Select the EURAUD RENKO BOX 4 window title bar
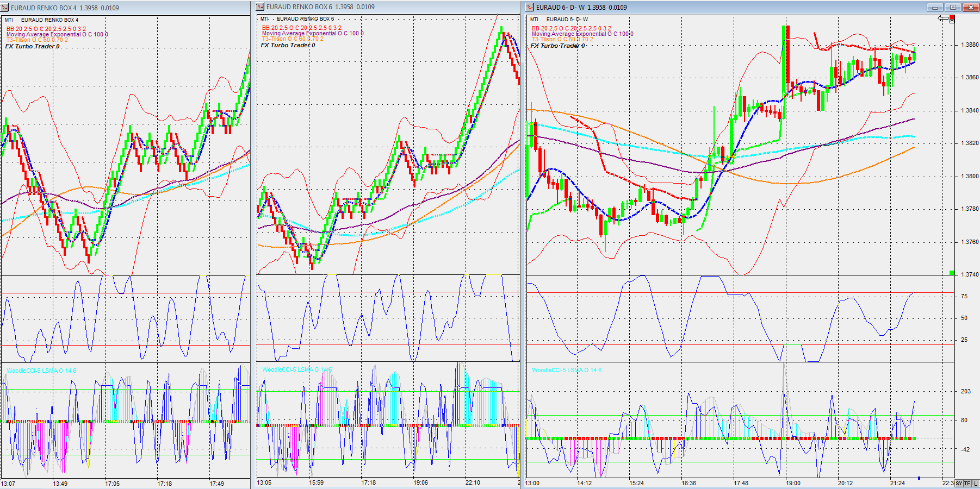The image size is (980, 489). click(x=126, y=8)
